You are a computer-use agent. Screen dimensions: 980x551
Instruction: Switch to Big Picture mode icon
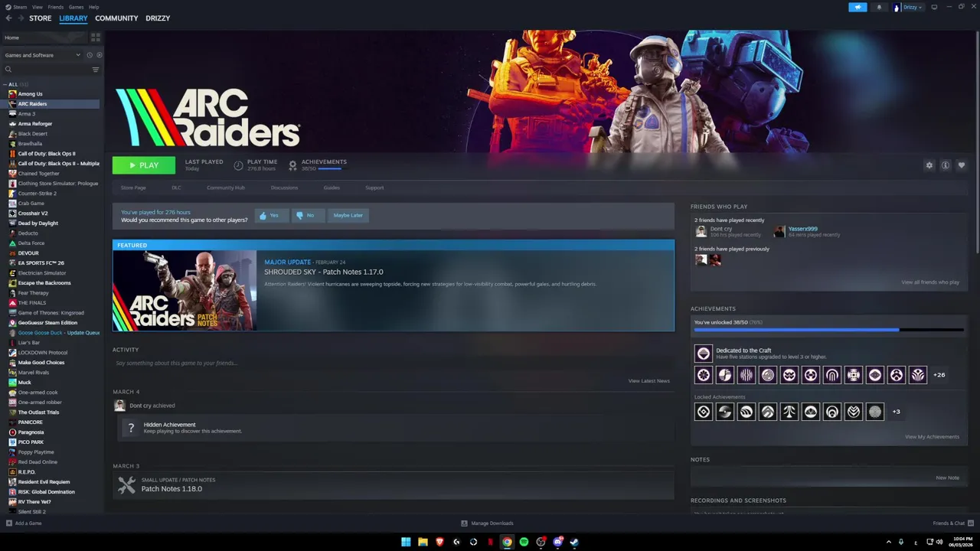click(934, 7)
